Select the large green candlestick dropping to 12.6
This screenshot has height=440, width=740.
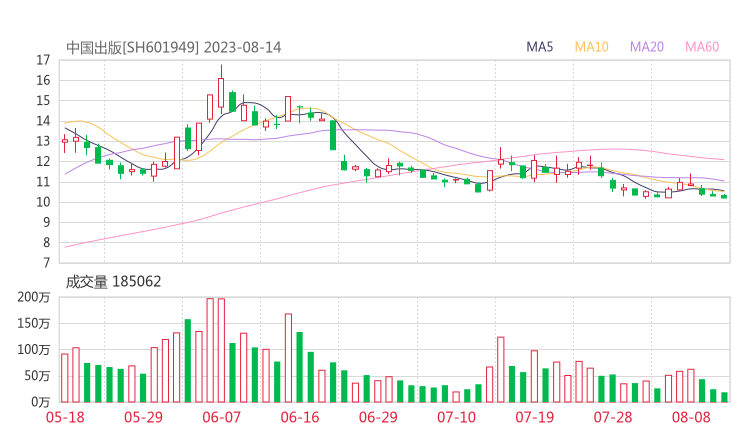[x=333, y=135]
